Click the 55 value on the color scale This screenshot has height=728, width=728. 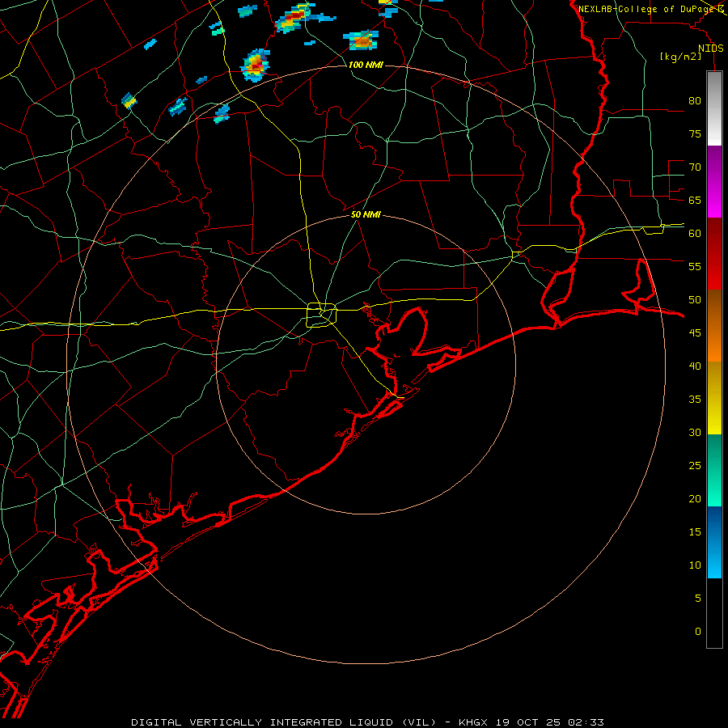(x=695, y=266)
